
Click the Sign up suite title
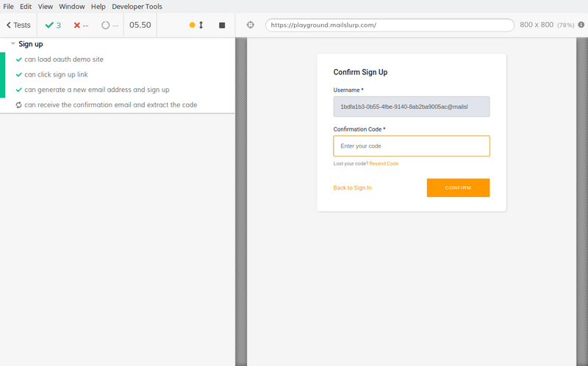[31, 44]
